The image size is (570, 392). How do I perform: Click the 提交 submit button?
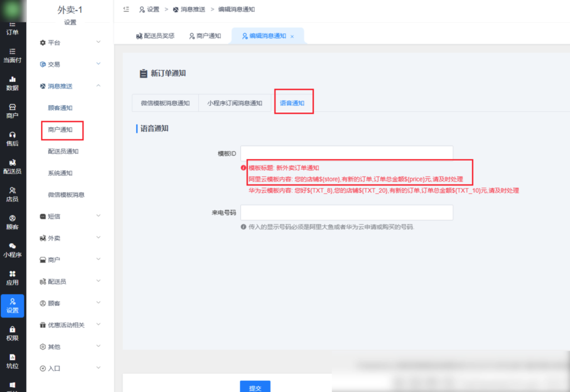coord(255,386)
